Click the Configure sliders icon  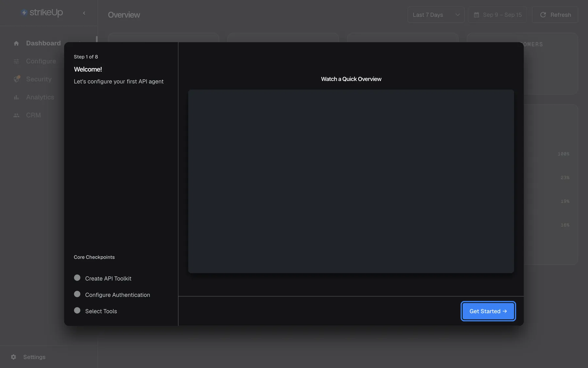[16, 61]
